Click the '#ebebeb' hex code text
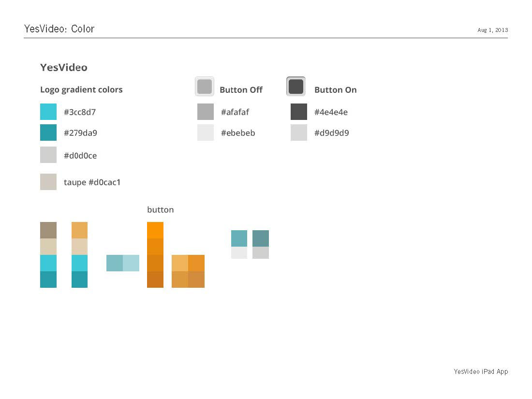Image resolution: width=532 pixels, height=399 pixels. tap(238, 133)
